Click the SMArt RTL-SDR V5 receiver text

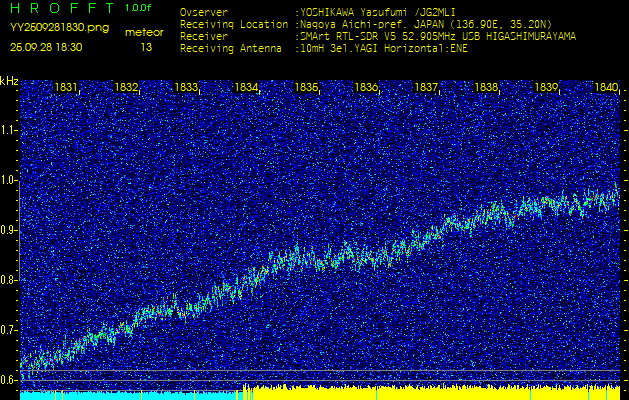point(350,35)
